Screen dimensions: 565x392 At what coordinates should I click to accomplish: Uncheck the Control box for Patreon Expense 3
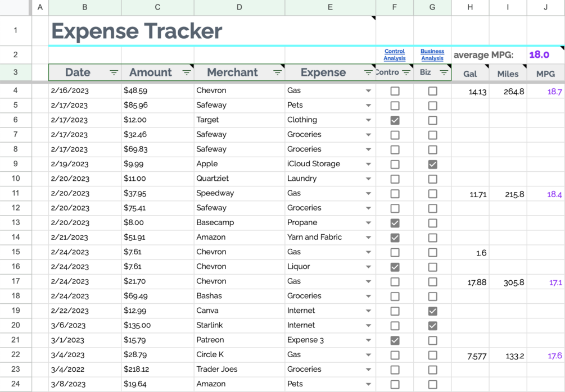(395, 340)
